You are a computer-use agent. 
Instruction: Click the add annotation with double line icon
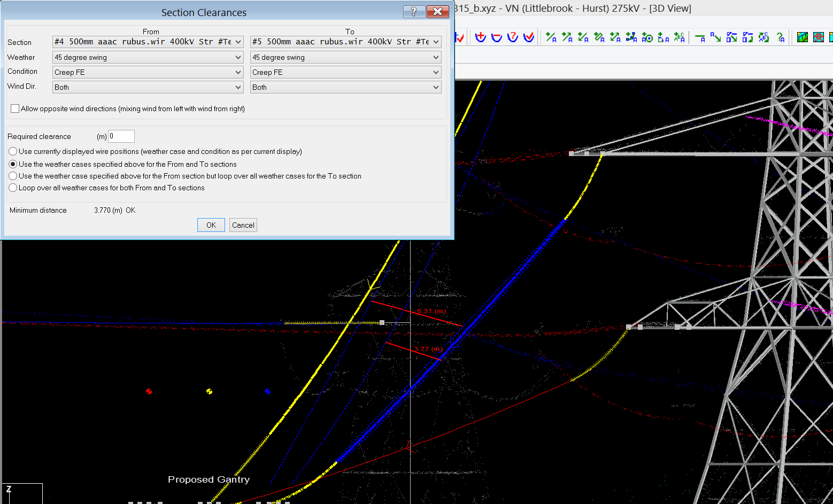(x=599, y=37)
